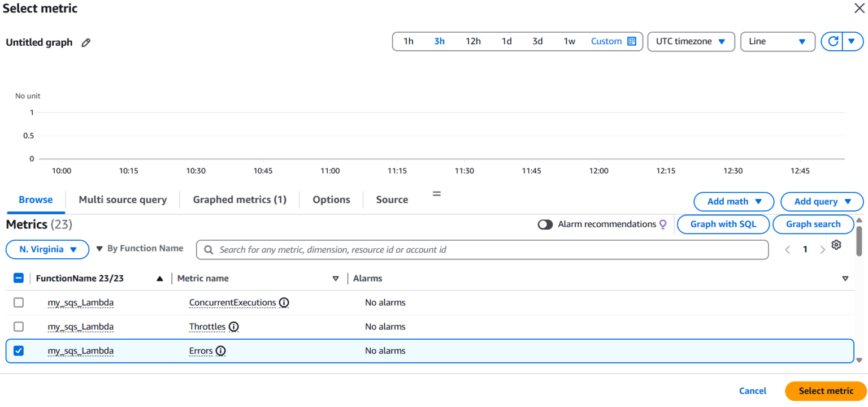Open the UTC timezone dropdown
The height and width of the screenshot is (407, 868).
click(691, 41)
